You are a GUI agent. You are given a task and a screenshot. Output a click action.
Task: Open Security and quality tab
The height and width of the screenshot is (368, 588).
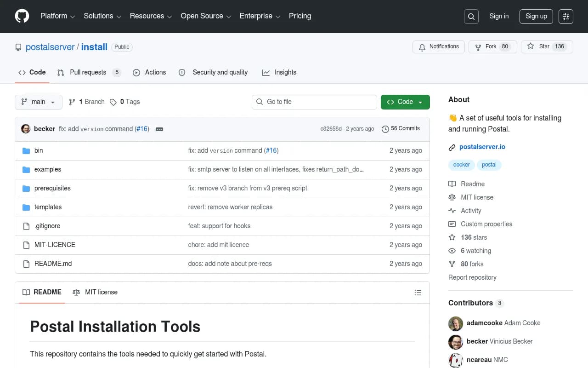point(213,73)
